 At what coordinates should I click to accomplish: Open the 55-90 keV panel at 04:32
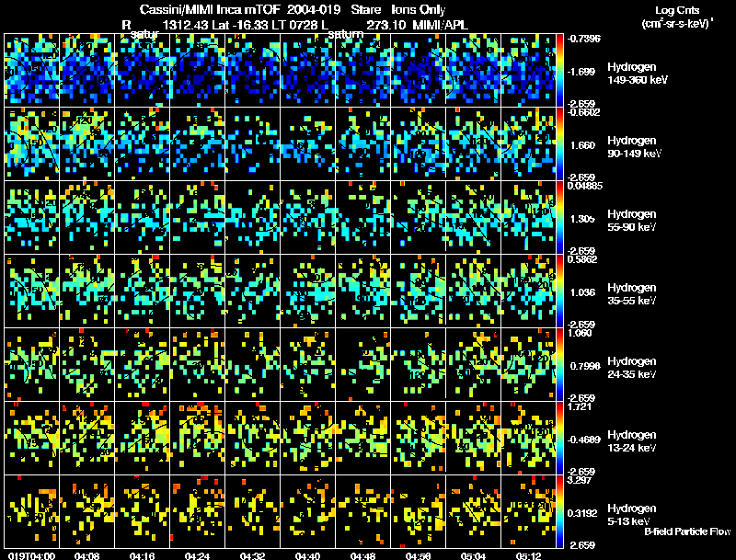[252, 218]
